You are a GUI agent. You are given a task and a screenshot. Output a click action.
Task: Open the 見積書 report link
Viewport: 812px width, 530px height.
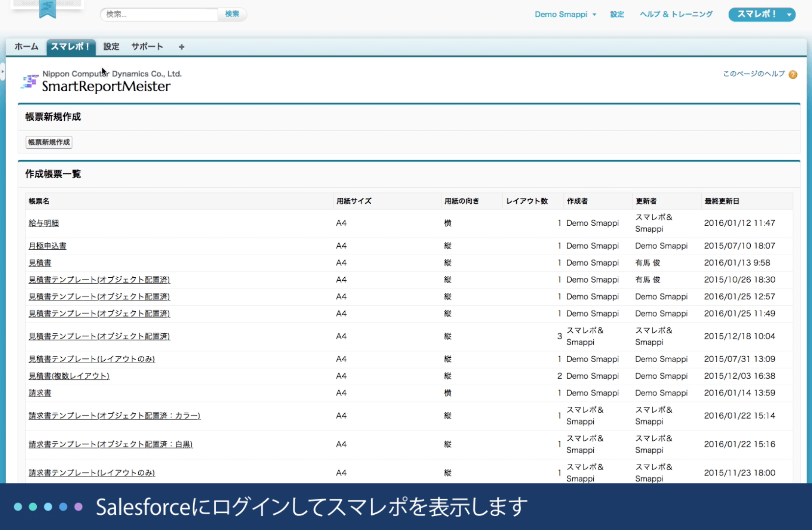click(40, 263)
